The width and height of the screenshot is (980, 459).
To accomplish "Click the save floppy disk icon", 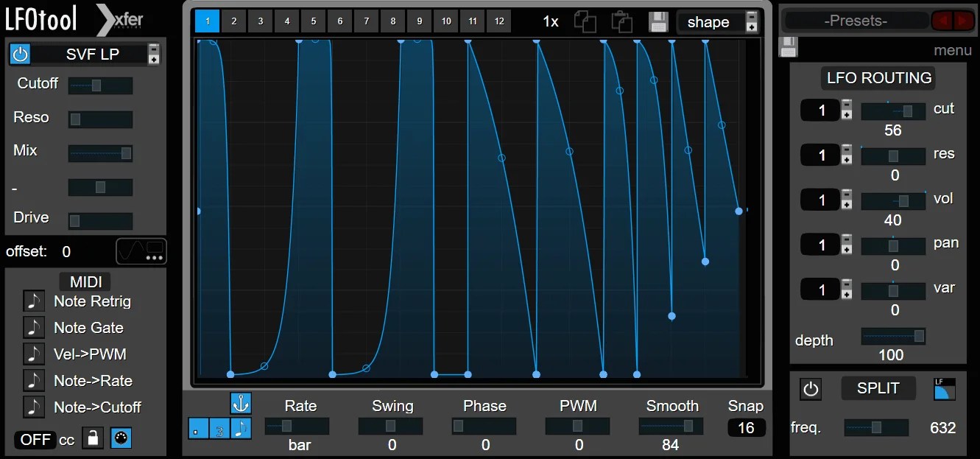I will click(658, 21).
